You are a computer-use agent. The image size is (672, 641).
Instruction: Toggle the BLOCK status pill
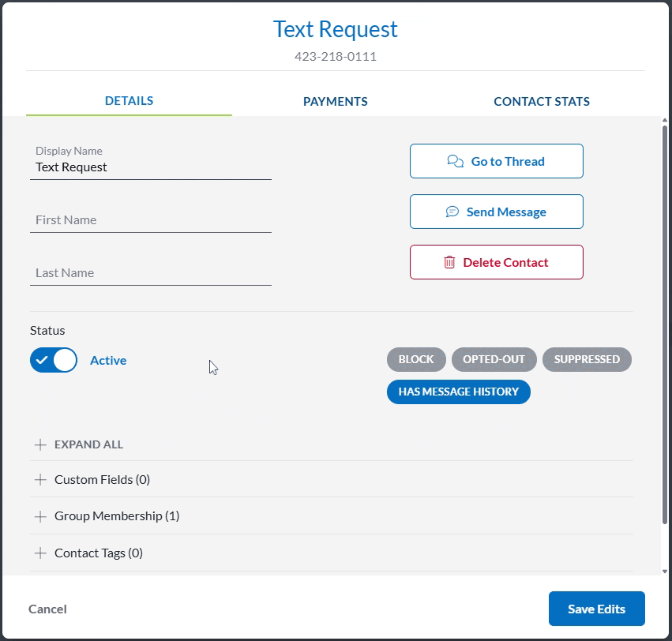click(x=416, y=359)
